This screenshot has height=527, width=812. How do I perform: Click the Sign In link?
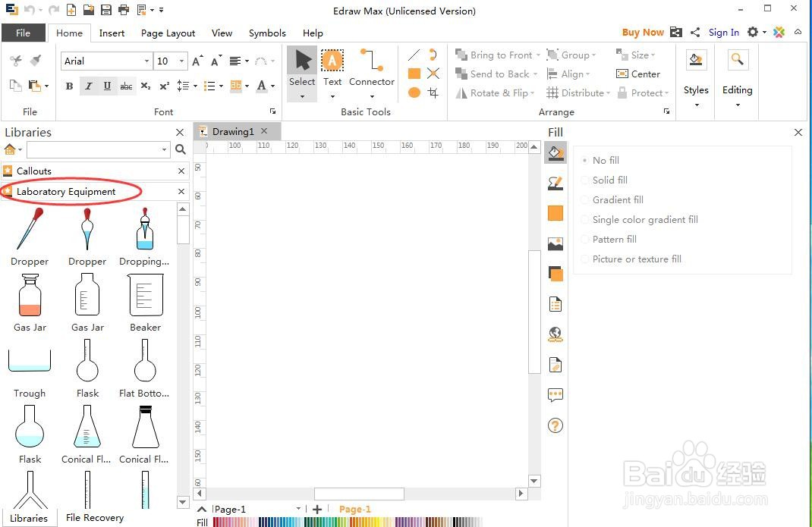pyautogui.click(x=723, y=32)
